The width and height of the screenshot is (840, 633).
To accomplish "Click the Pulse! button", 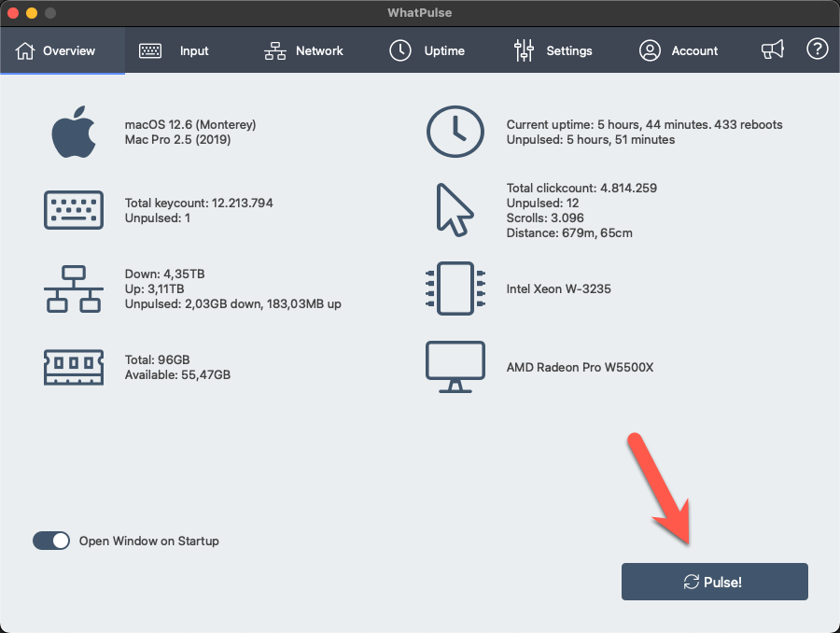I will click(x=715, y=582).
